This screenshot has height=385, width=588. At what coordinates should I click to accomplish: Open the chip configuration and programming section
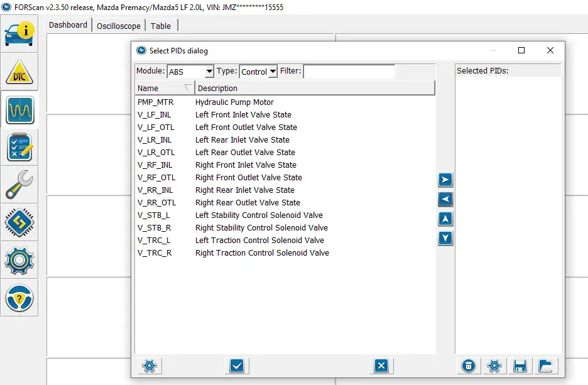point(19,222)
